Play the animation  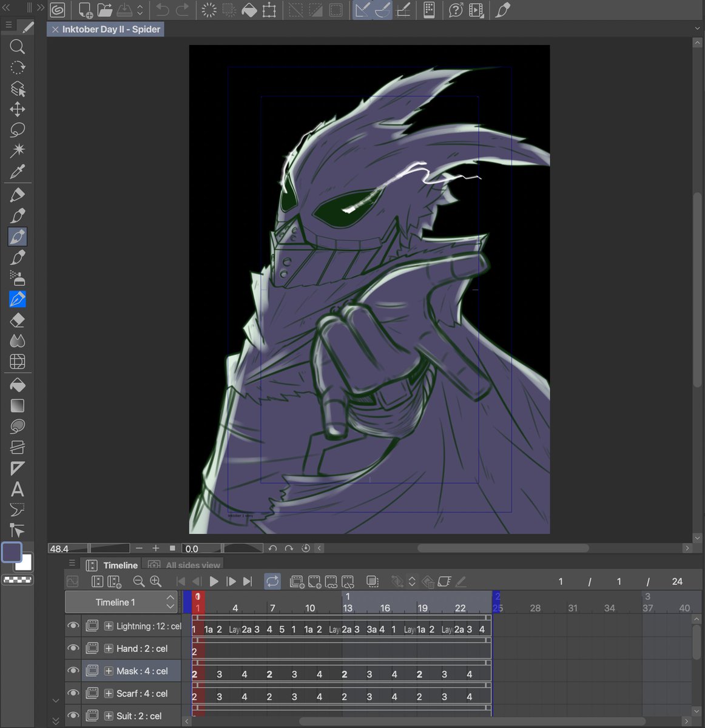click(x=214, y=581)
